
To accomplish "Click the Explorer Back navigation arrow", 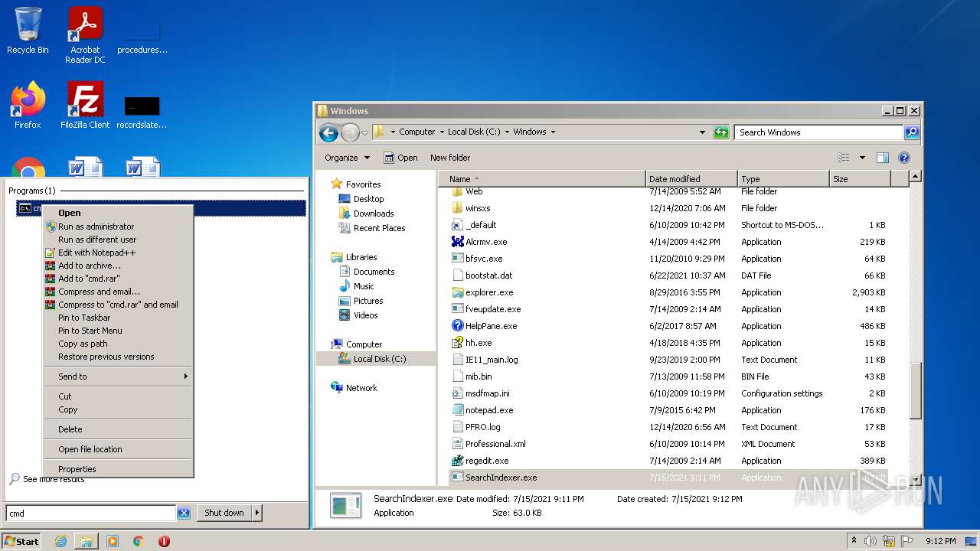I will (x=328, y=132).
